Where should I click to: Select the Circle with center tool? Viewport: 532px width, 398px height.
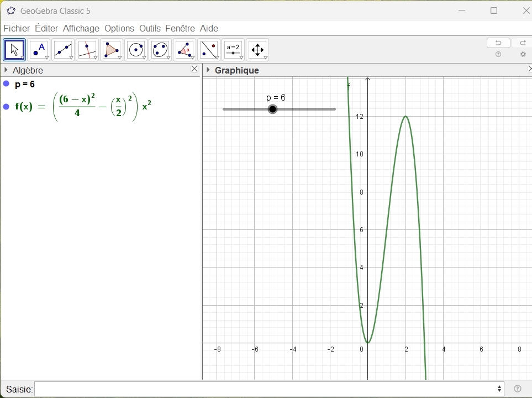pos(136,50)
